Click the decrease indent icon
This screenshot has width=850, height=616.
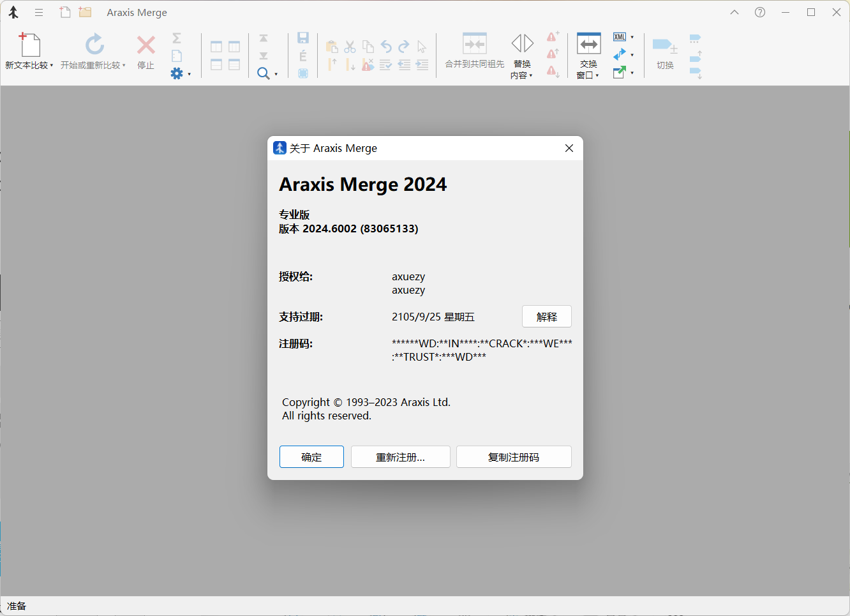[404, 64]
